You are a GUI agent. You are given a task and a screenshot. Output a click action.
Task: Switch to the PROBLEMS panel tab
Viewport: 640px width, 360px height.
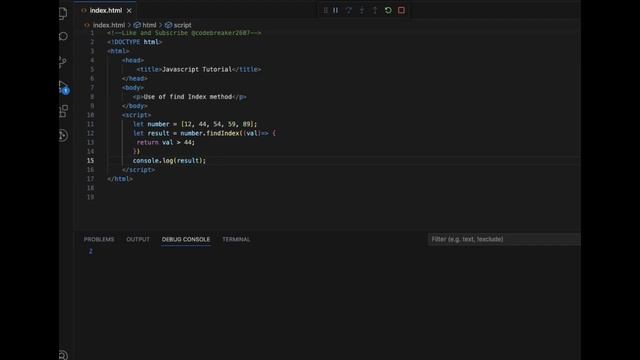(x=99, y=239)
